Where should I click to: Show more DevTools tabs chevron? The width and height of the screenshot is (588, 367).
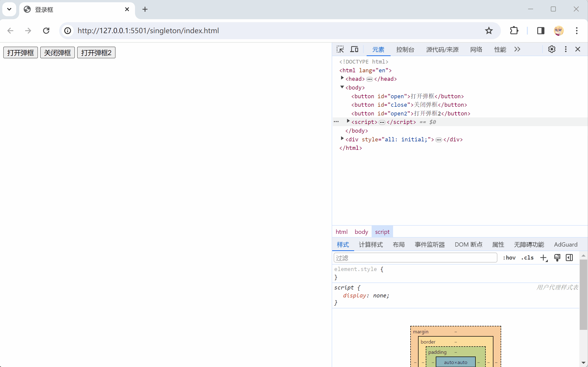tap(517, 49)
